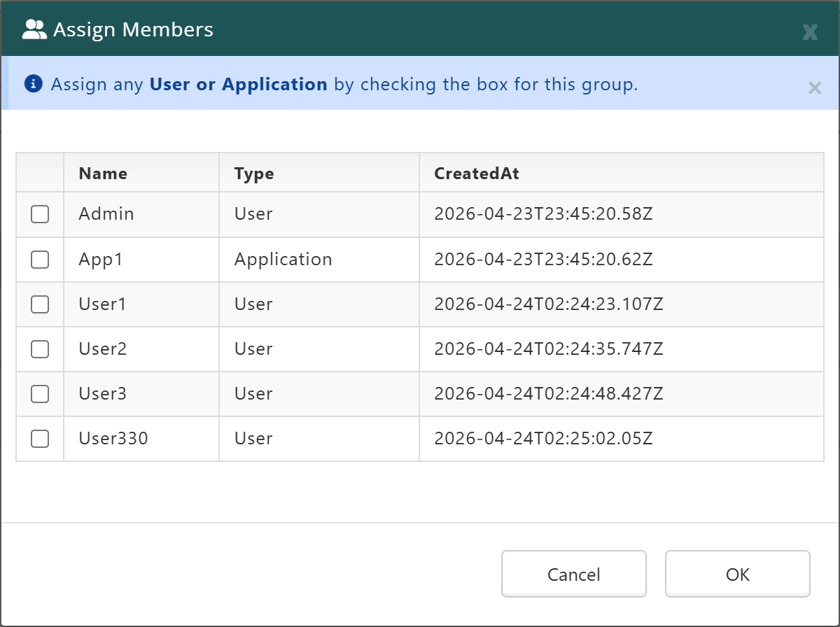Check the box for App1
The width and height of the screenshot is (840, 627).
pyautogui.click(x=40, y=260)
